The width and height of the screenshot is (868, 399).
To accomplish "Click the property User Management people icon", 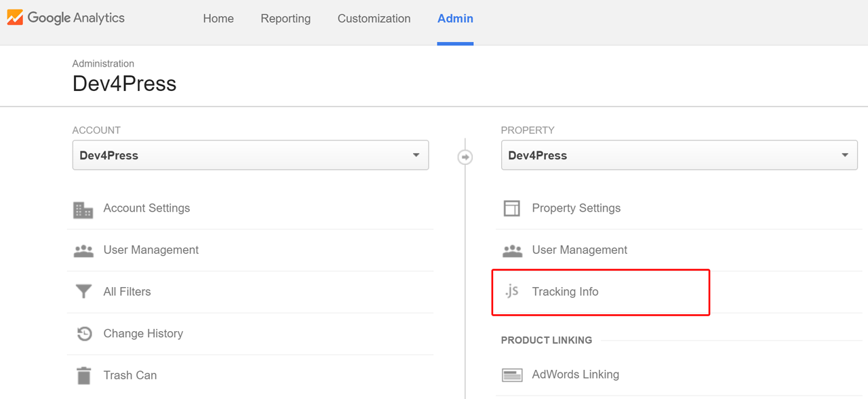I will [512, 250].
